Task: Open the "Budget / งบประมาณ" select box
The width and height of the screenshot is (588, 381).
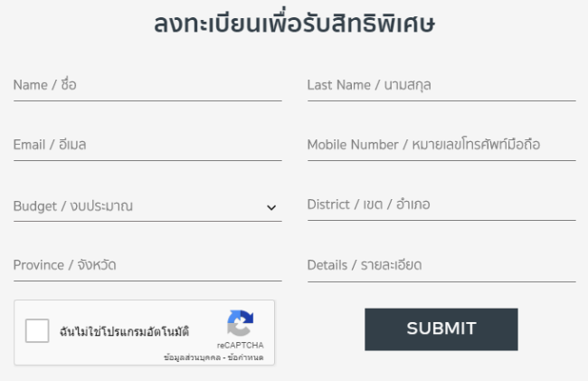Action: tap(136, 206)
